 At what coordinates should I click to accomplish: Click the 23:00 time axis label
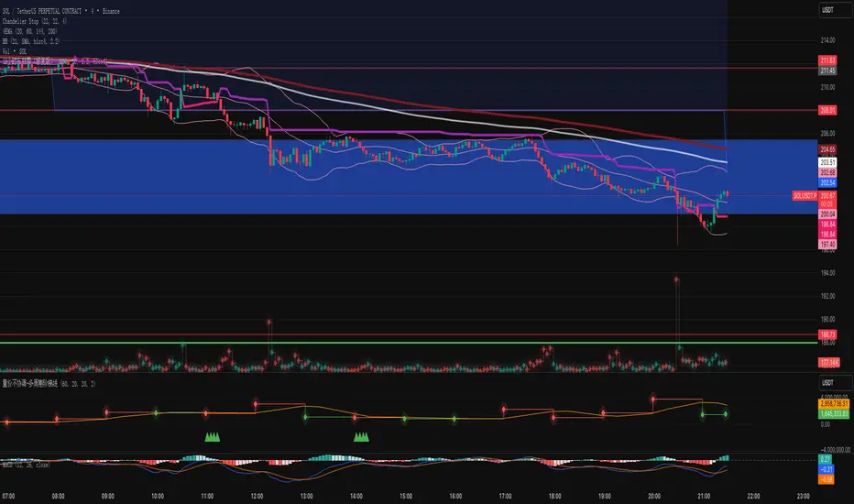coord(804,496)
